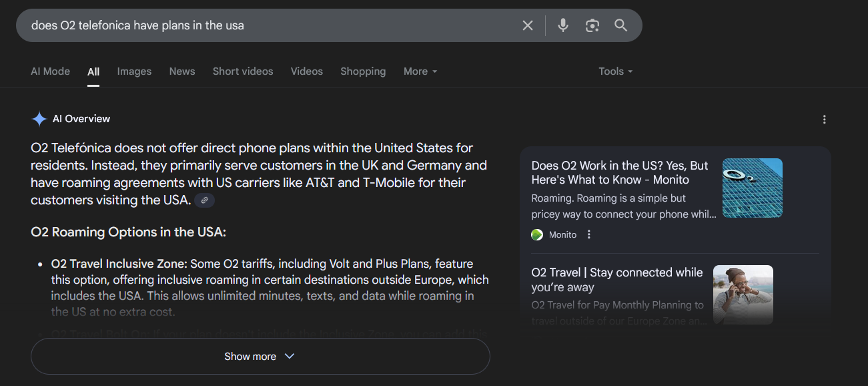Click the woman on phone thumbnail
This screenshot has height=386, width=868.
(743, 295)
